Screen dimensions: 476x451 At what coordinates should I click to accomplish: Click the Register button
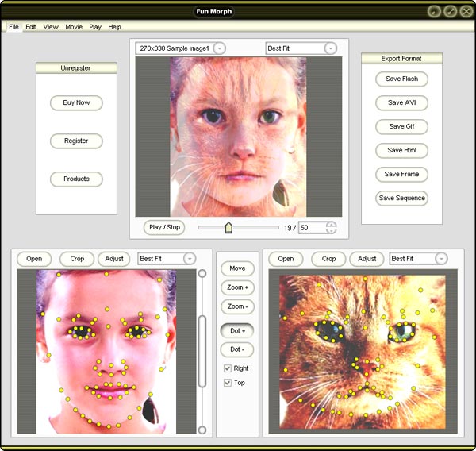76,141
